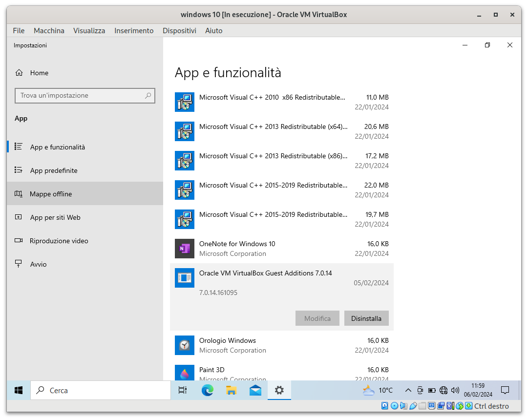
Task: Click the Trova un'impostazione search field
Action: (85, 96)
